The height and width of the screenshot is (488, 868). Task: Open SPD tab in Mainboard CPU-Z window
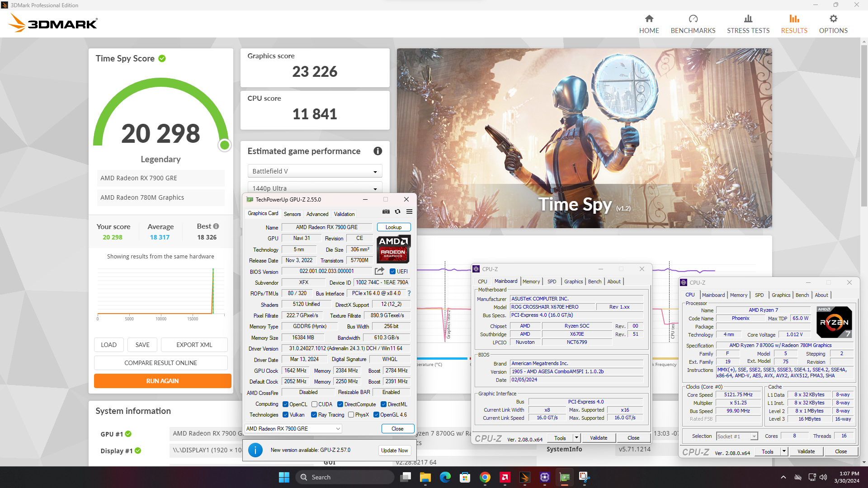552,282
